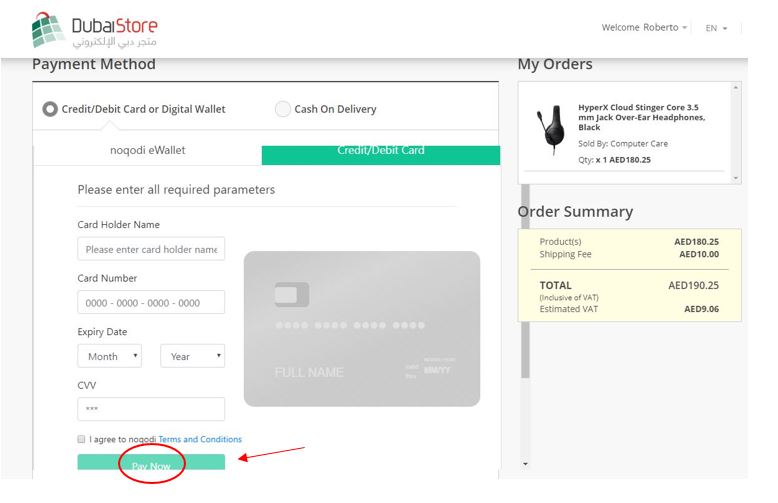Switch to the noqodi eWallet tab
The height and width of the screenshot is (503, 778).
(x=147, y=150)
